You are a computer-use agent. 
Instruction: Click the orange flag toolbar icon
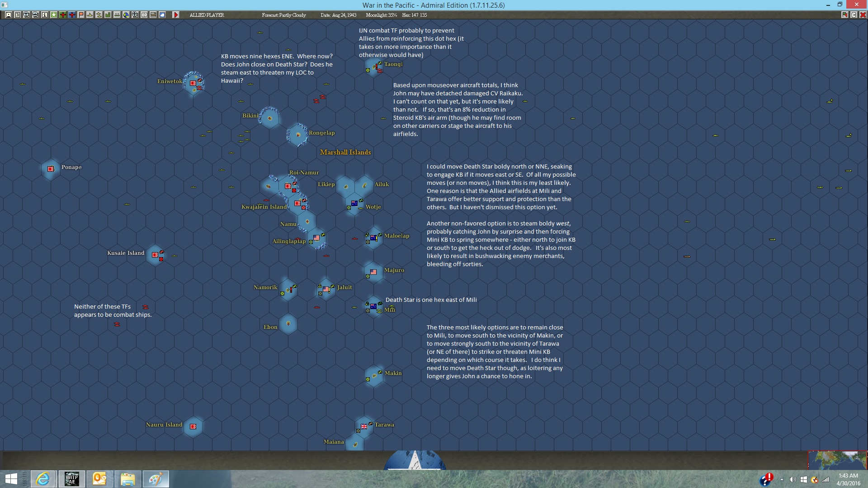(x=81, y=15)
